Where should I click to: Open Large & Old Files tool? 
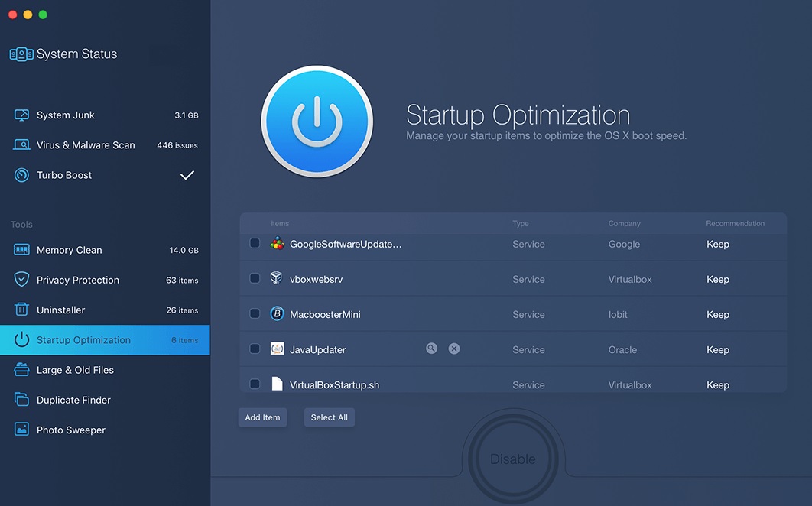(105, 370)
